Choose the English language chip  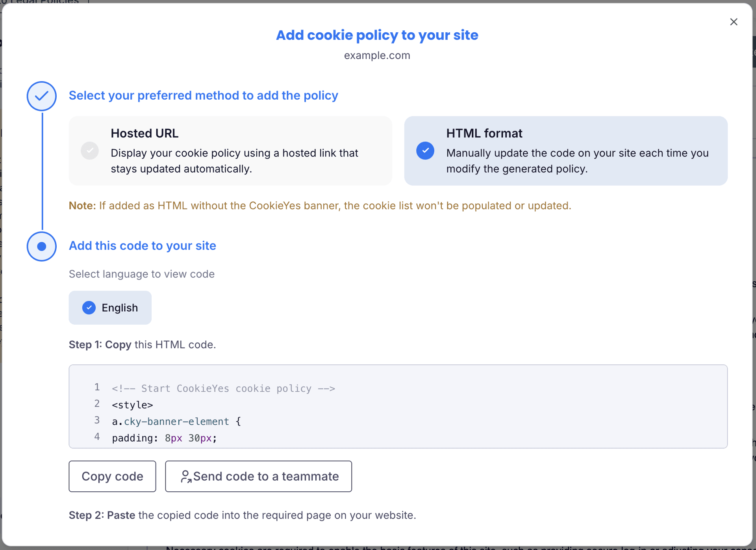[110, 308]
